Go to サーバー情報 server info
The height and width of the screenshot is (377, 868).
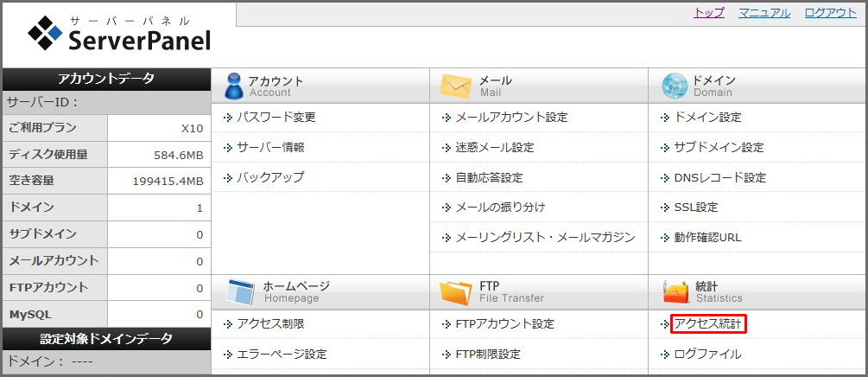tap(270, 148)
